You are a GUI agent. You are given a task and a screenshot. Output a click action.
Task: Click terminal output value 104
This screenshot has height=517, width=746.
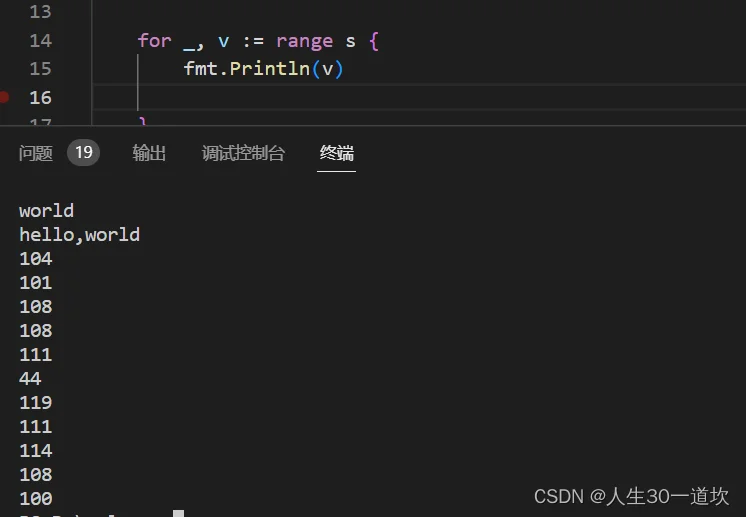click(x=36, y=259)
